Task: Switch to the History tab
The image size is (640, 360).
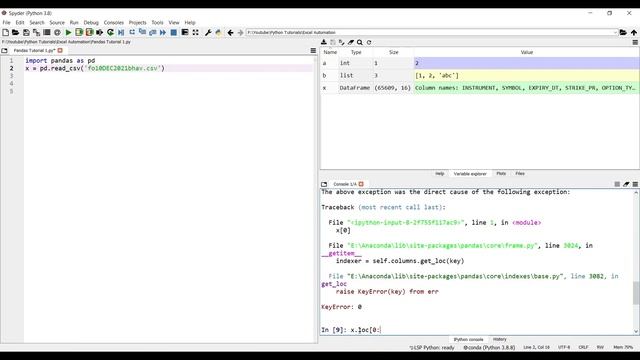Action: click(x=499, y=339)
